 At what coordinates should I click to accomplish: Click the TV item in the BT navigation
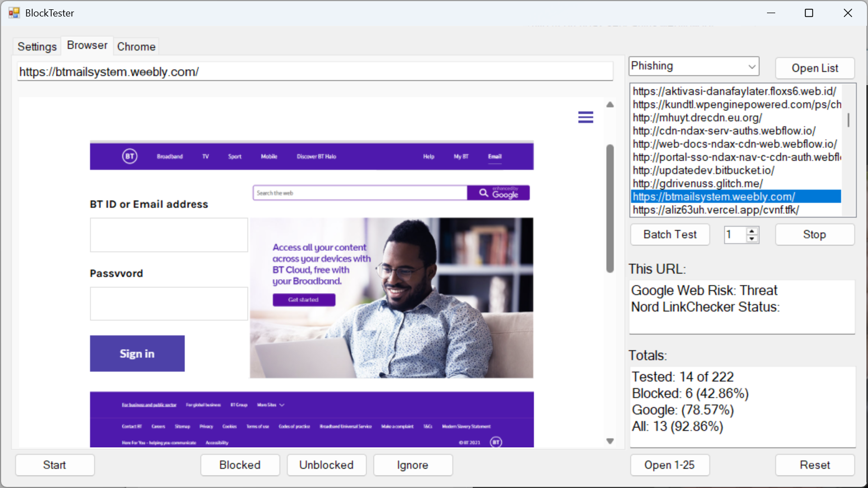click(205, 156)
